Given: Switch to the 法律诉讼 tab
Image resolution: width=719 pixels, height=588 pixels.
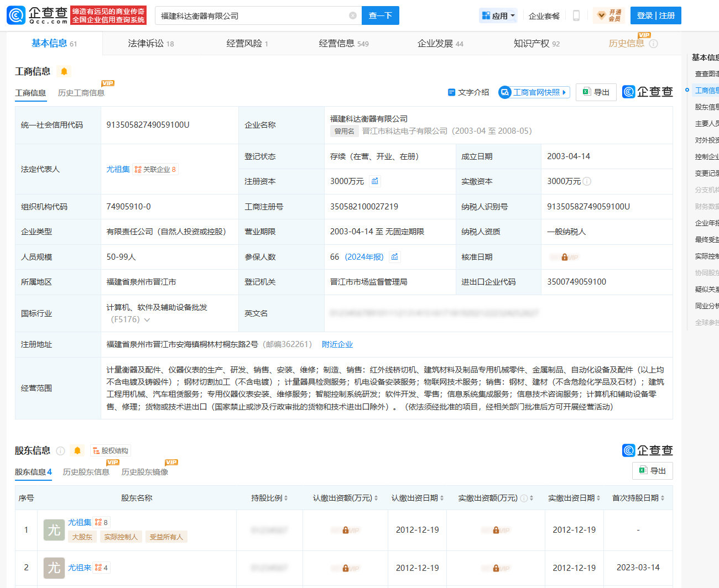Looking at the screenshot, I should pos(150,44).
